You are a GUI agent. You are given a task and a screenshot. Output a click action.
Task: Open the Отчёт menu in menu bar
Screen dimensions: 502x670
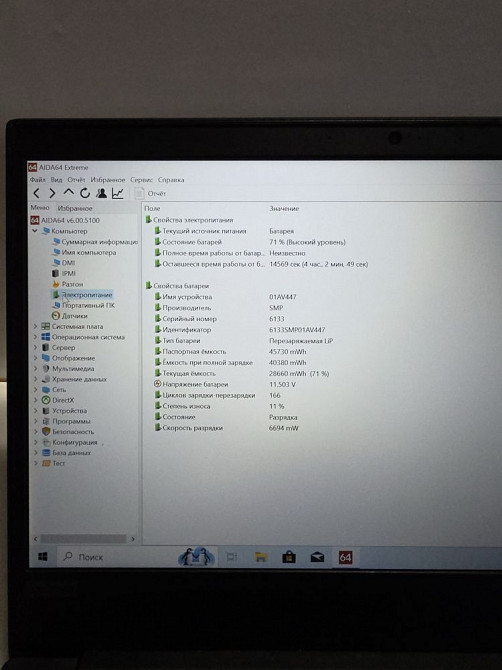pos(76,179)
